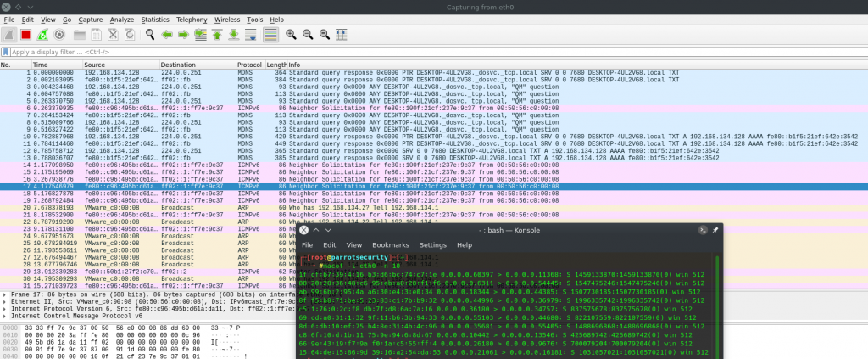Viewport: 868px width, 359px height.
Task: Open Konsole Help menu
Action: point(465,245)
